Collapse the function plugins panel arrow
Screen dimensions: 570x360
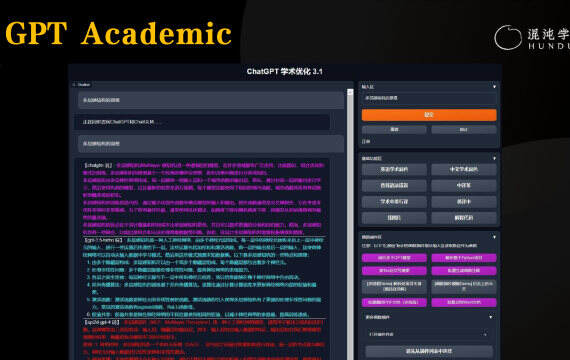[x=494, y=237]
